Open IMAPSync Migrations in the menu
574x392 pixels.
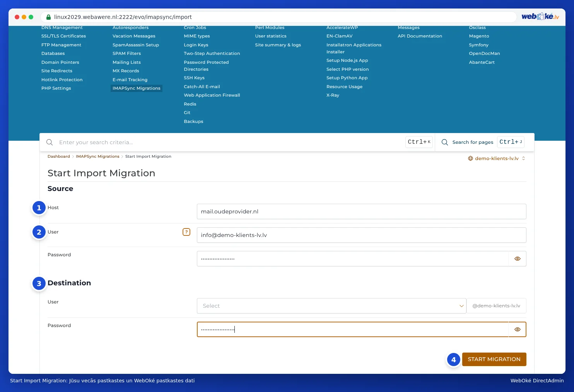coord(136,88)
